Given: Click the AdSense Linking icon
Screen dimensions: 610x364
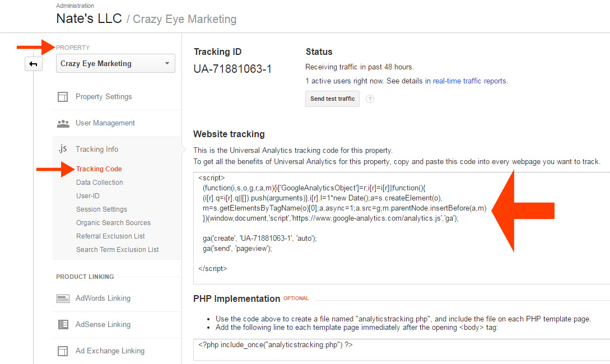Looking at the screenshot, I should click(63, 324).
